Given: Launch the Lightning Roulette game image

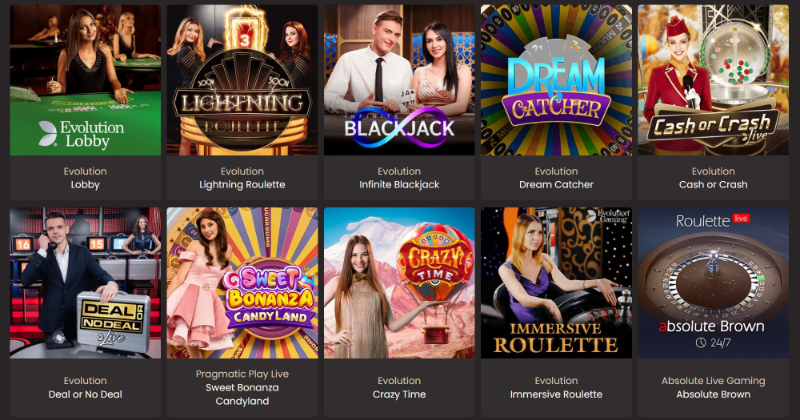Looking at the screenshot, I should pyautogui.click(x=242, y=80).
